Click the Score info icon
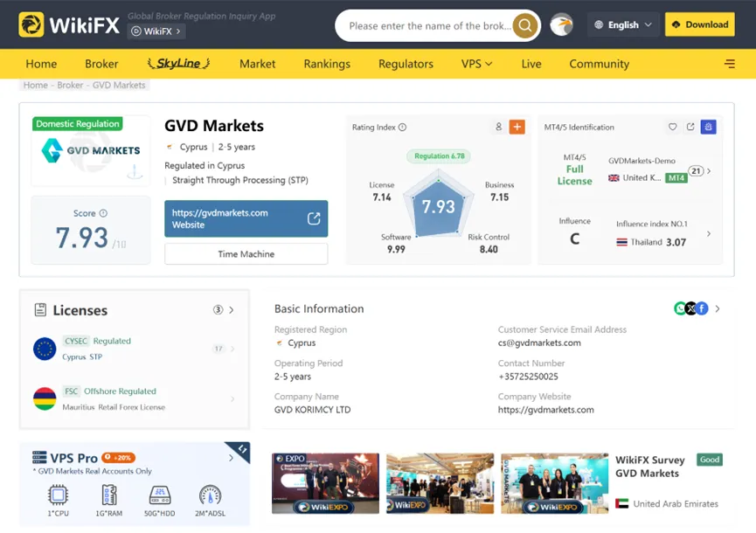 coord(103,213)
